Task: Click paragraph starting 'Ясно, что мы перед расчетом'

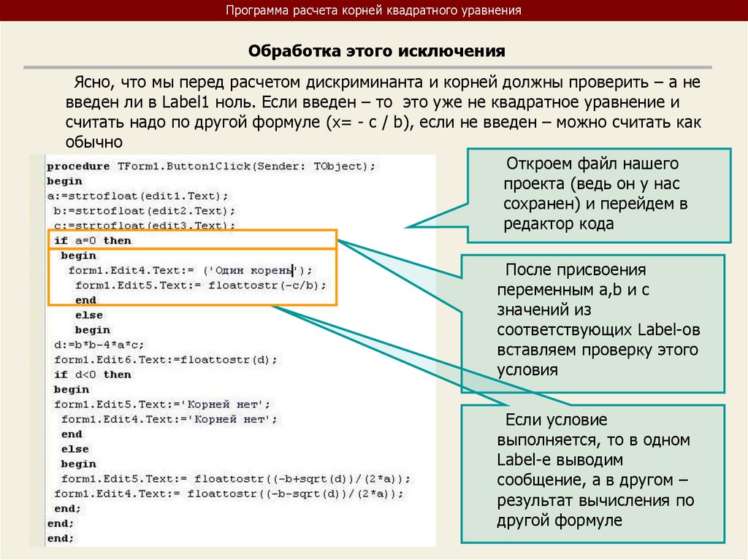Action: 383,112
